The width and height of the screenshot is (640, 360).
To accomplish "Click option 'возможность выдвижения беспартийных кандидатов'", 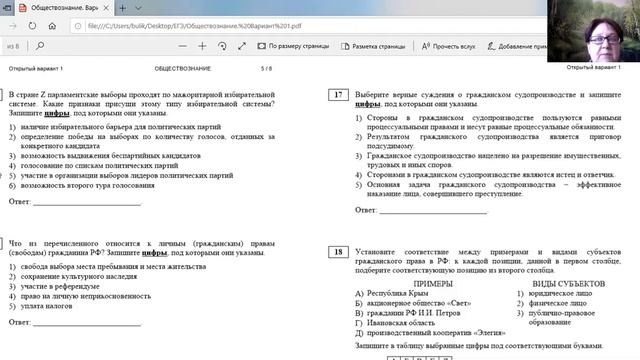I will click(111, 156).
